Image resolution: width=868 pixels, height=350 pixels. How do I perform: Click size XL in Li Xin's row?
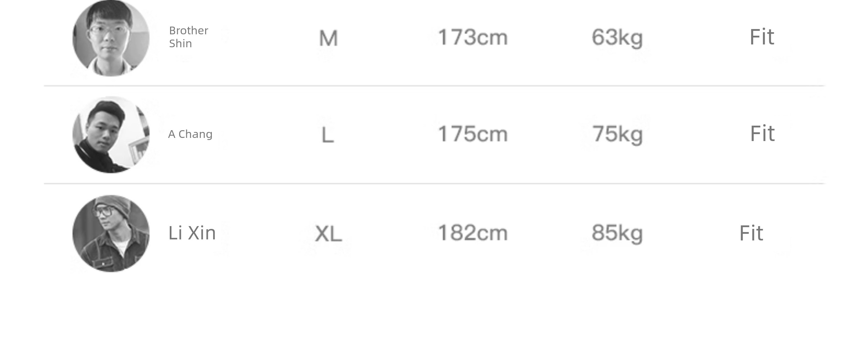(x=328, y=234)
